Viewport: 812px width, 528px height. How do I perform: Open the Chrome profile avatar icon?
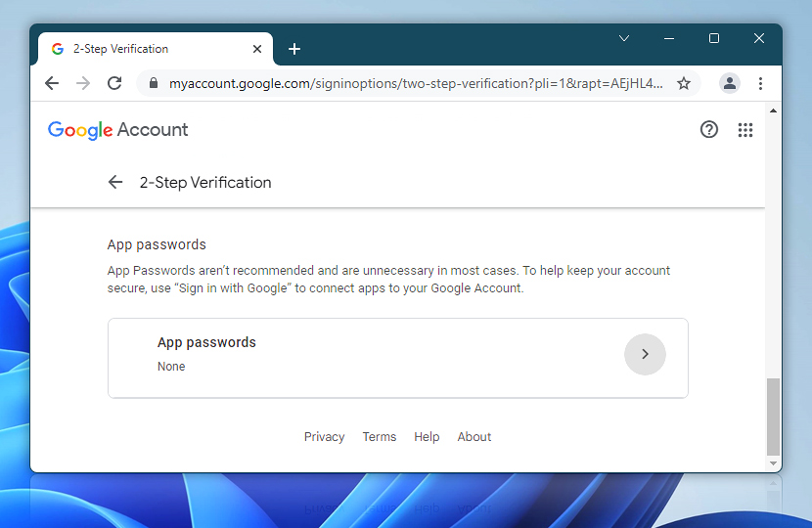[730, 83]
